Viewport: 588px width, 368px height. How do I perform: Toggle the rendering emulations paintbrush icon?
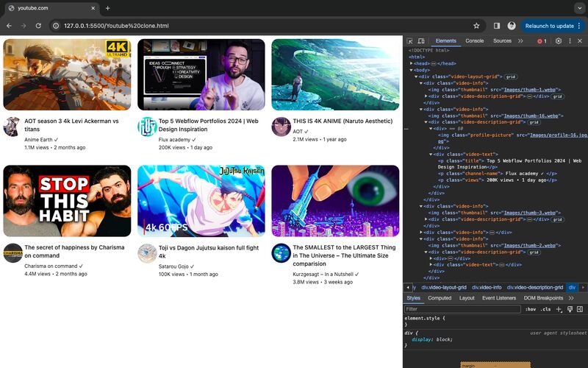(570, 309)
